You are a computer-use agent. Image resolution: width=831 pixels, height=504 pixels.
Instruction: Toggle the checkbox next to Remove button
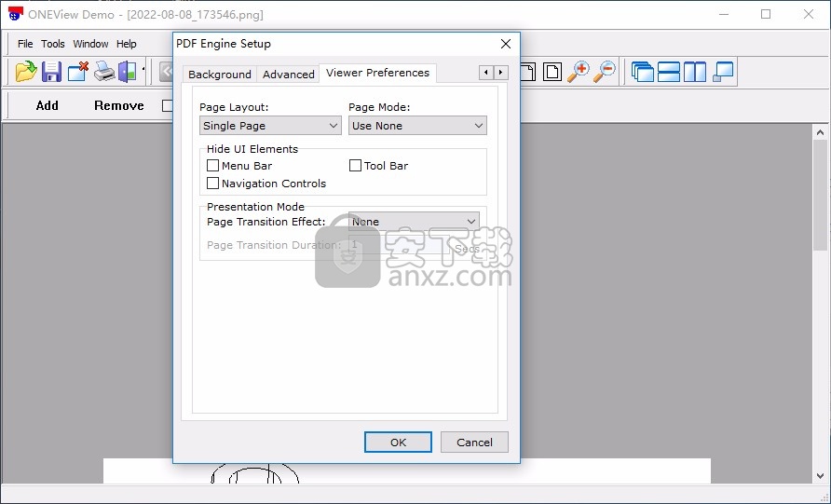pos(167,105)
